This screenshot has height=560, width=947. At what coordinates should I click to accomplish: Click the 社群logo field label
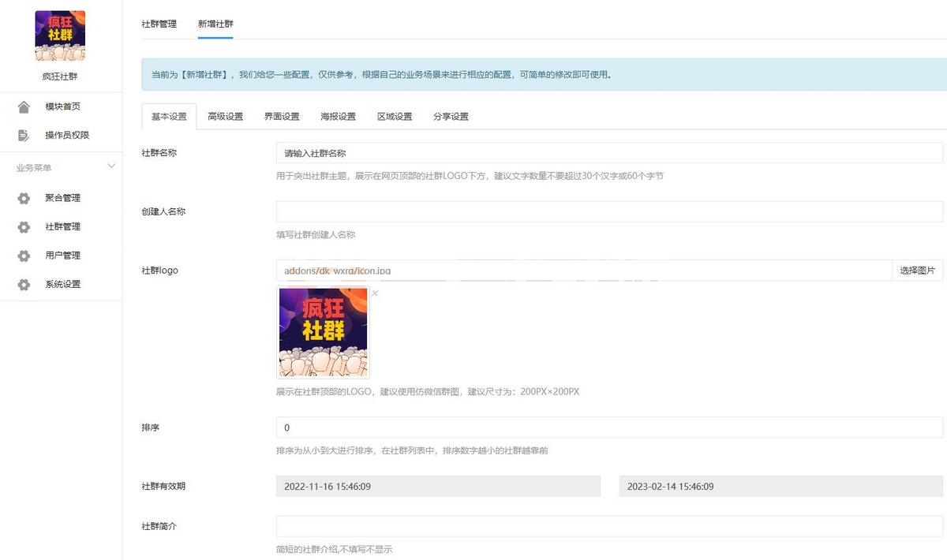point(159,271)
